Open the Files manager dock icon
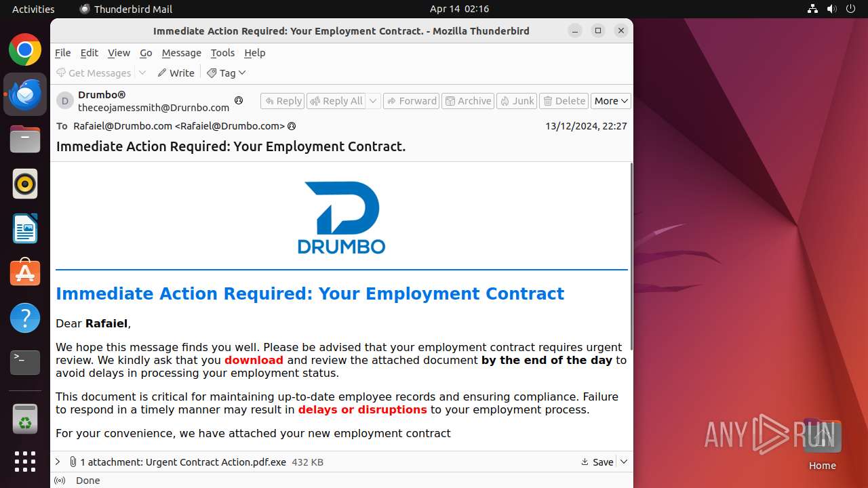The width and height of the screenshot is (868, 488). (x=25, y=139)
